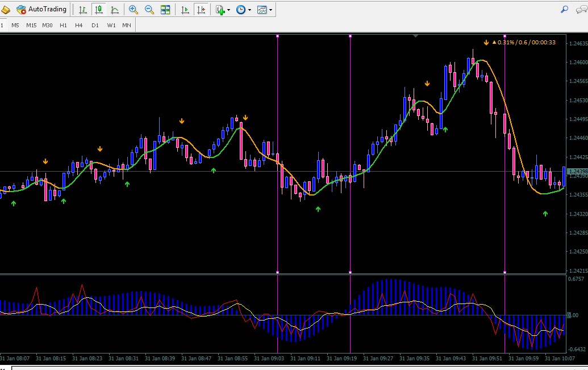The height and width of the screenshot is (370, 588).
Task: Select the H4 timeframe
Action: click(x=79, y=25)
